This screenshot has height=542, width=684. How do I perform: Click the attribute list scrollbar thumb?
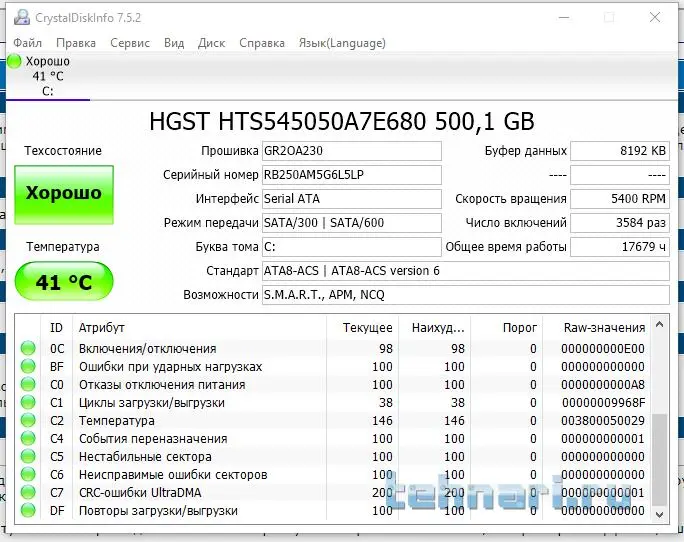(x=660, y=460)
